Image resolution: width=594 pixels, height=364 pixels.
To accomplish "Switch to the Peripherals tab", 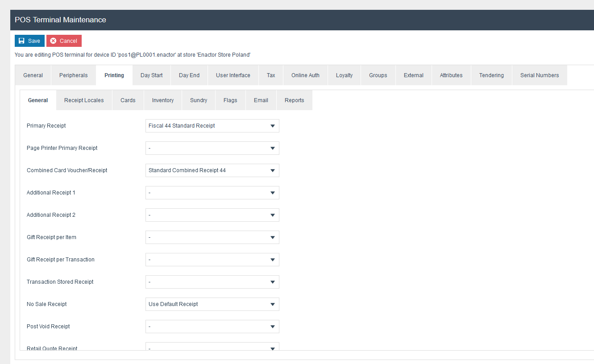I will [x=73, y=75].
